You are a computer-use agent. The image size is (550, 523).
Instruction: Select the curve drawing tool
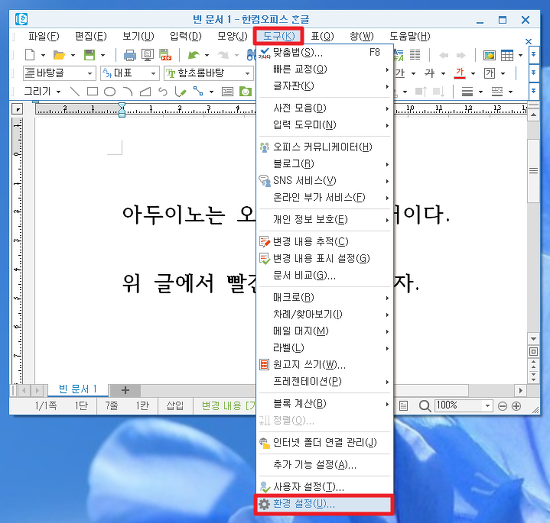click(163, 92)
